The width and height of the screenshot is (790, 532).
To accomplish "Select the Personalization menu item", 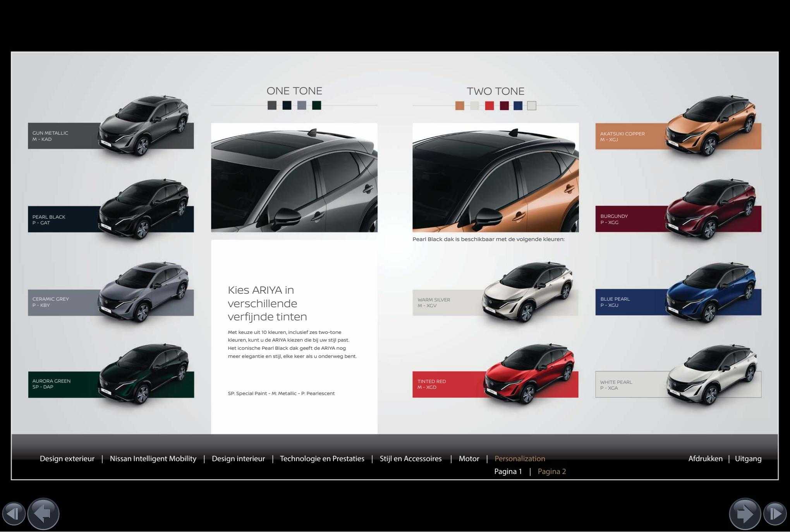I will pos(520,458).
